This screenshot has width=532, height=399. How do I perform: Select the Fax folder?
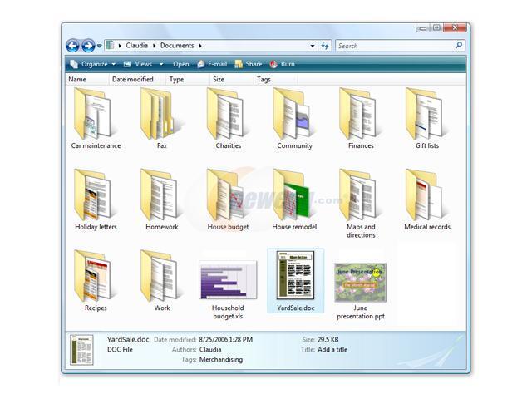(x=162, y=119)
